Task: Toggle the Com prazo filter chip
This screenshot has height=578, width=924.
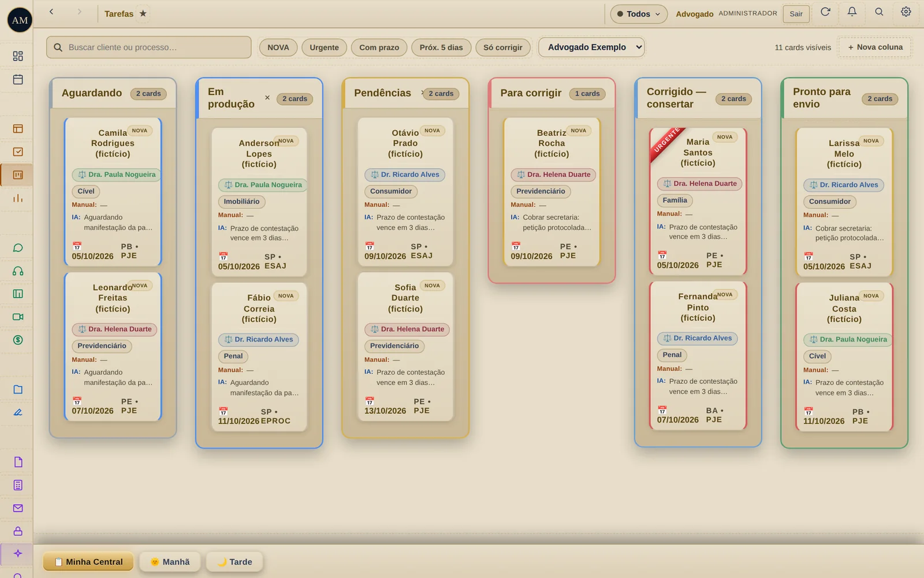Action: click(379, 47)
